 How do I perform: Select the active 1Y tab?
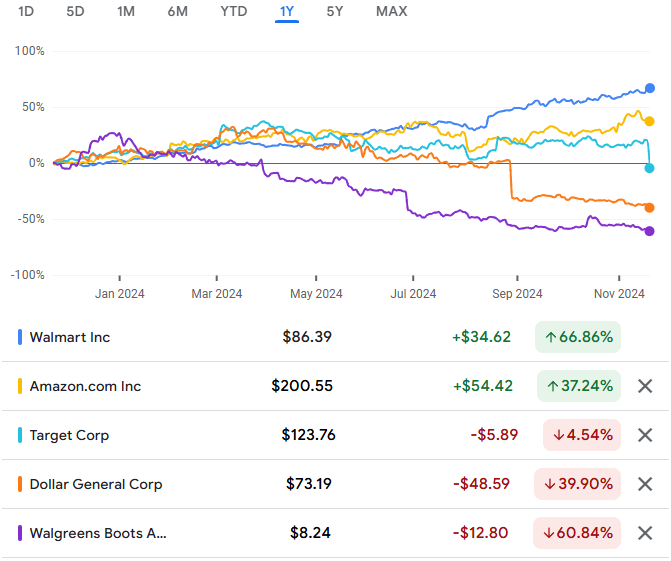tap(287, 12)
